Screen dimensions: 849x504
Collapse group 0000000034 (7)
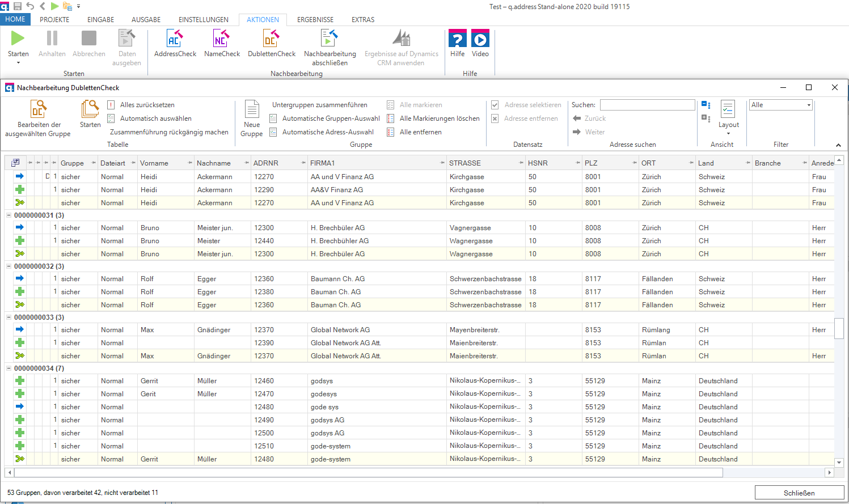9,368
